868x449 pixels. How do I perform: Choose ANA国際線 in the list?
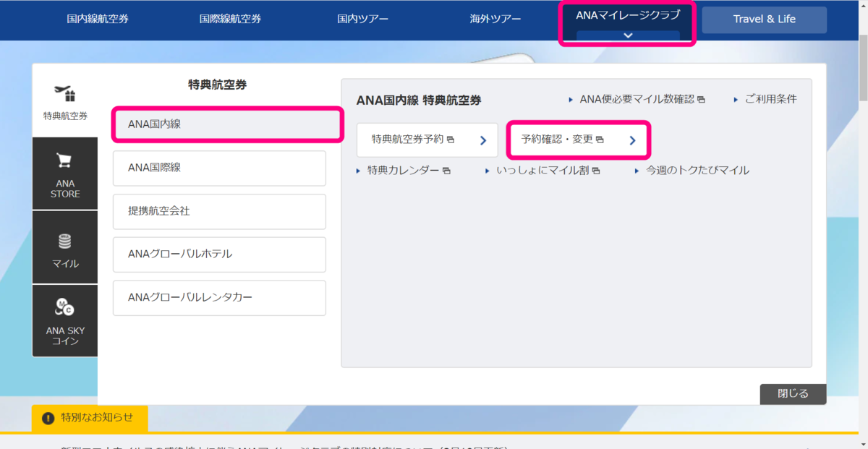click(219, 168)
